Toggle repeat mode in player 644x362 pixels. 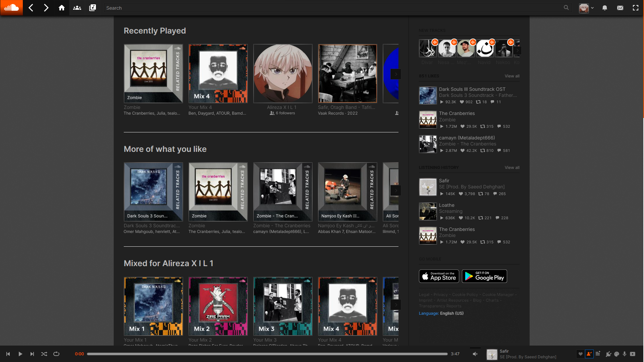56,354
